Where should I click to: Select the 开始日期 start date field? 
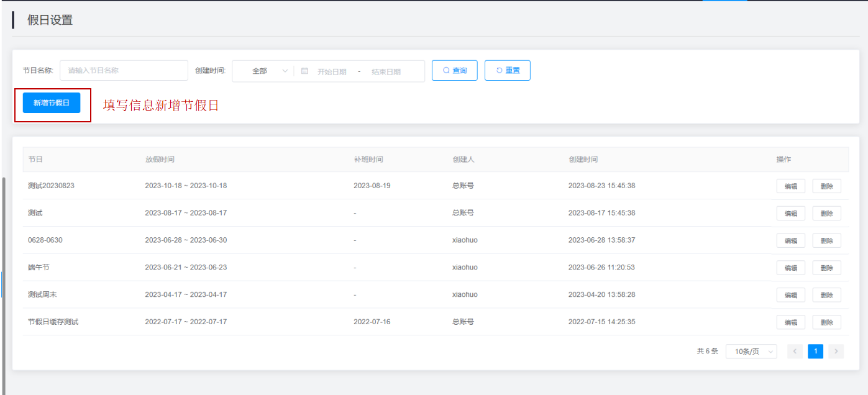332,71
